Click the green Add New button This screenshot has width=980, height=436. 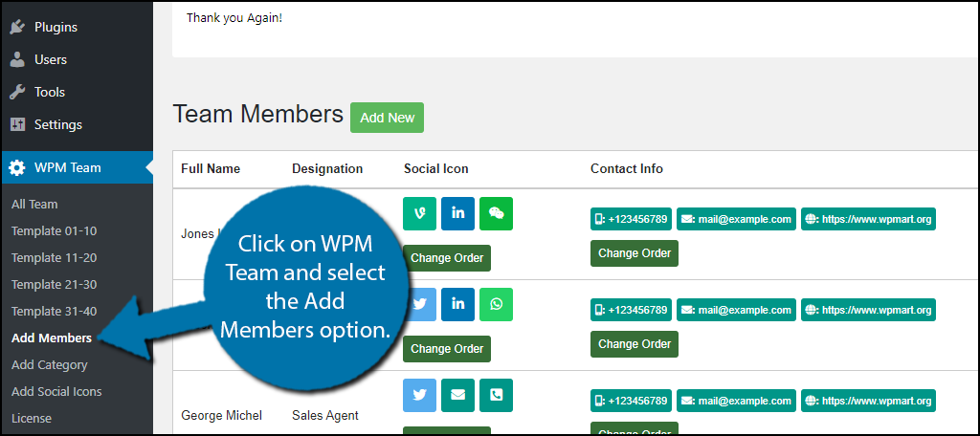(x=387, y=118)
